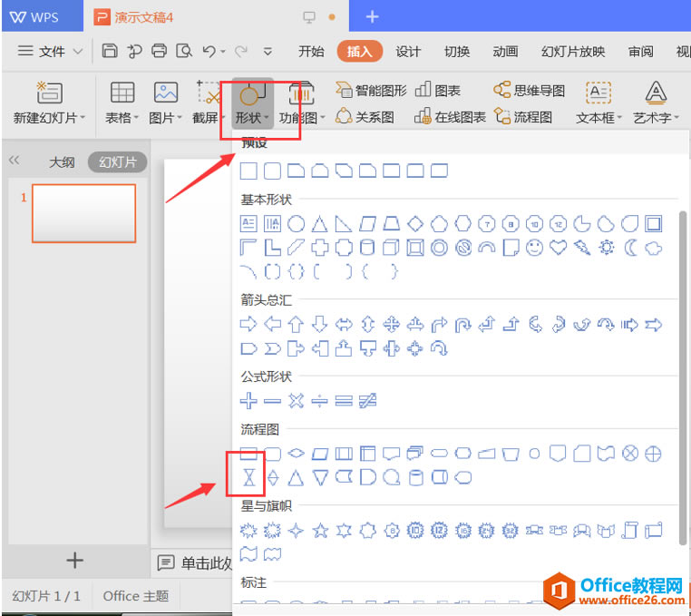
Task: Add a slide with the plus button
Action: point(74,561)
